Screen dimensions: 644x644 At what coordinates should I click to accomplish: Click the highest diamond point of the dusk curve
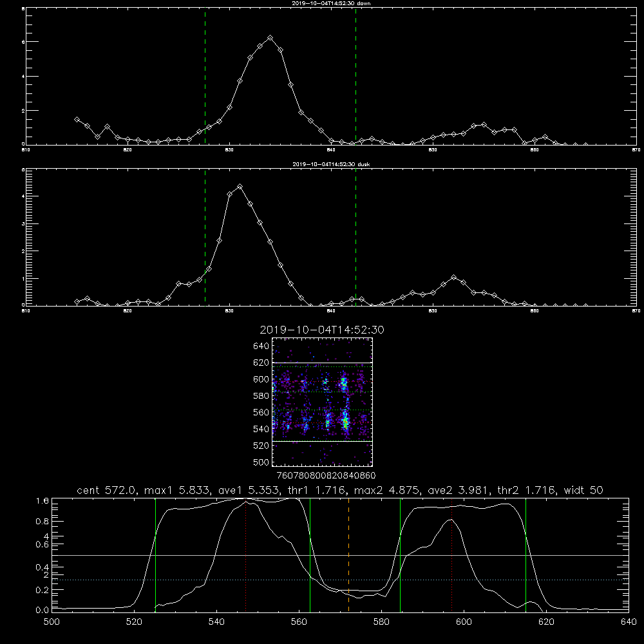(x=240, y=187)
